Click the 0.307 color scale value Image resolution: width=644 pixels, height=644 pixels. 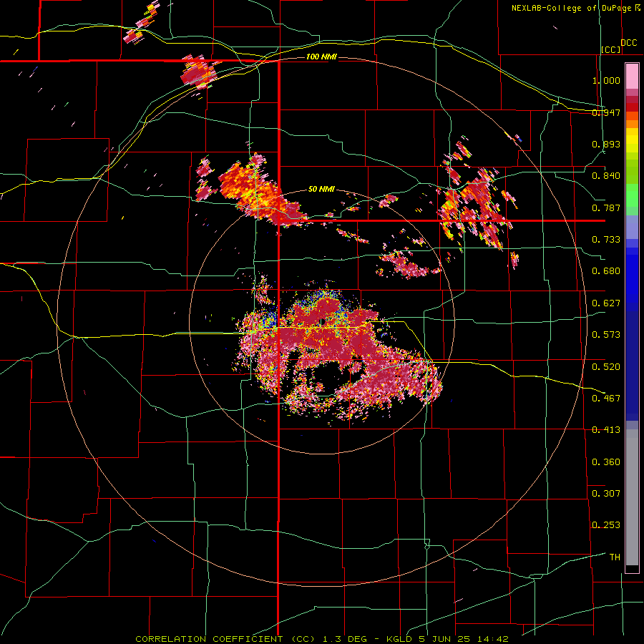pos(606,493)
